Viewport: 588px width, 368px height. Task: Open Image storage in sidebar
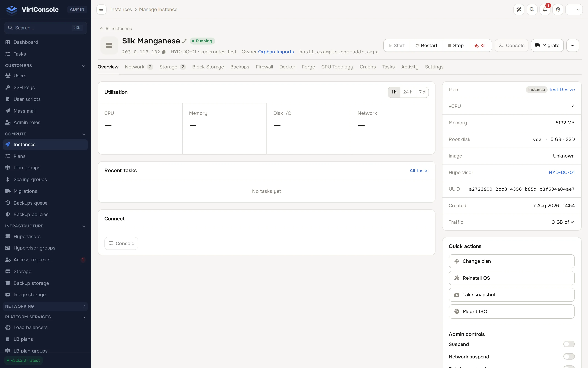[45, 295]
